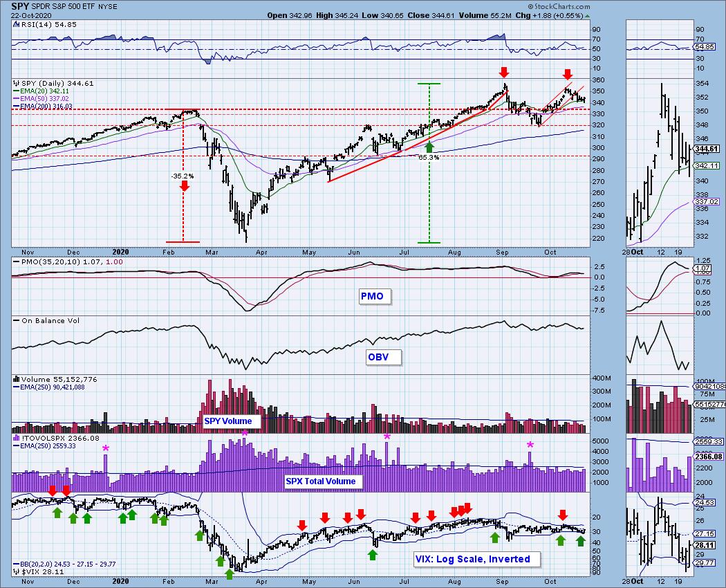The height and width of the screenshot is (588, 726).
Task: Click the boxed SPY Volume label
Action: pyautogui.click(x=232, y=421)
